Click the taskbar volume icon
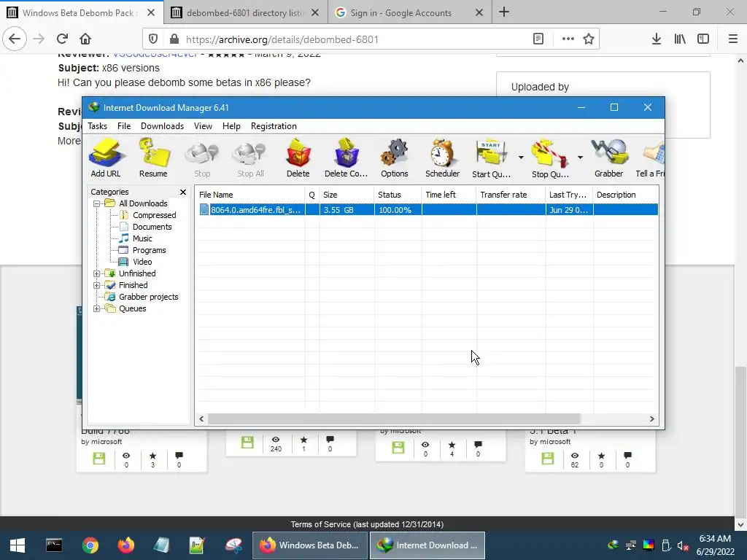747x560 pixels. tap(683, 545)
